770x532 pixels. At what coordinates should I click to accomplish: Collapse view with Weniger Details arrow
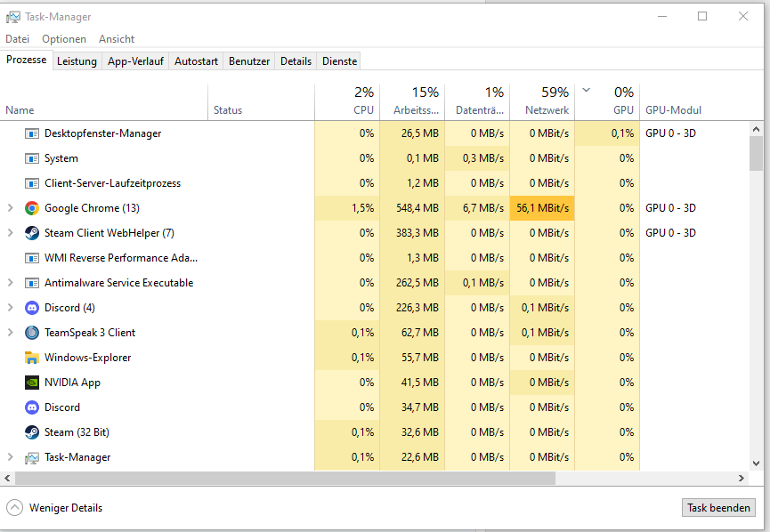coord(15,507)
